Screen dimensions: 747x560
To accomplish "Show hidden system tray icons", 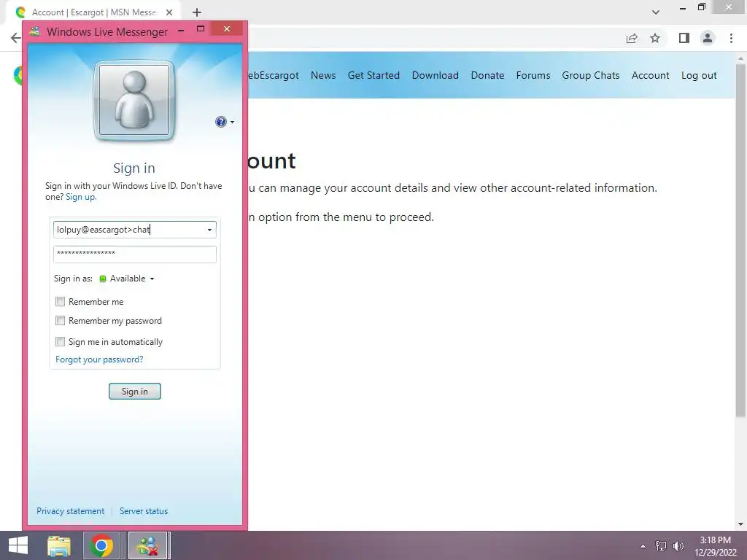I will point(643,546).
